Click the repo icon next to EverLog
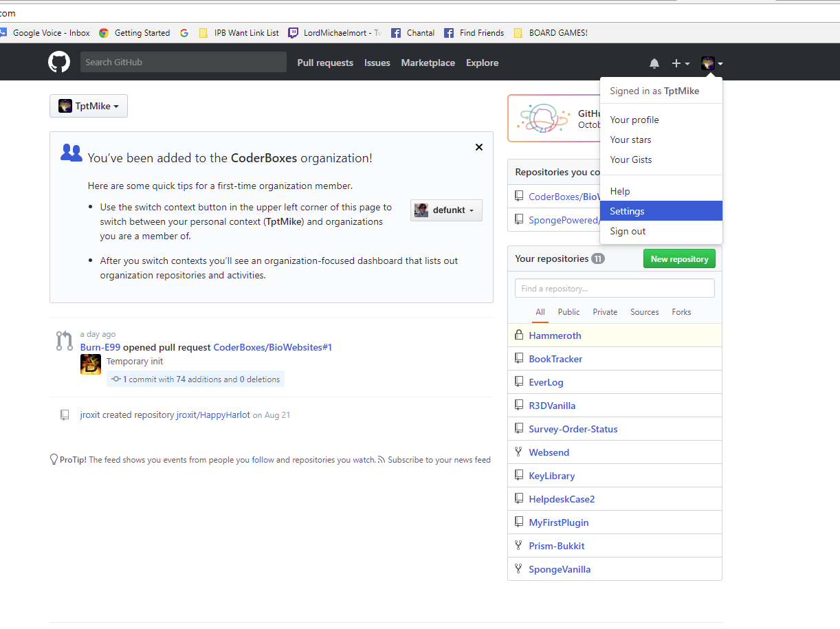The image size is (840, 629). point(519,382)
